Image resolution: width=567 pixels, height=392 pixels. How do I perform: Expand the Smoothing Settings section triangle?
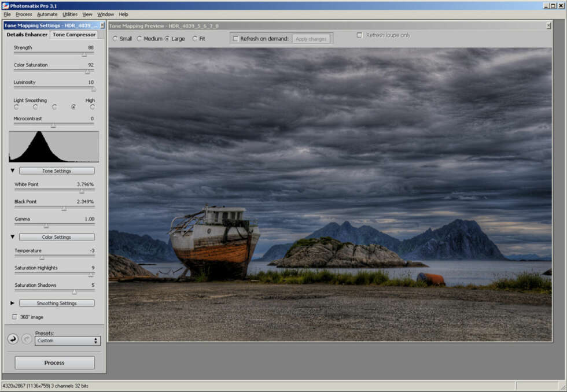point(13,303)
